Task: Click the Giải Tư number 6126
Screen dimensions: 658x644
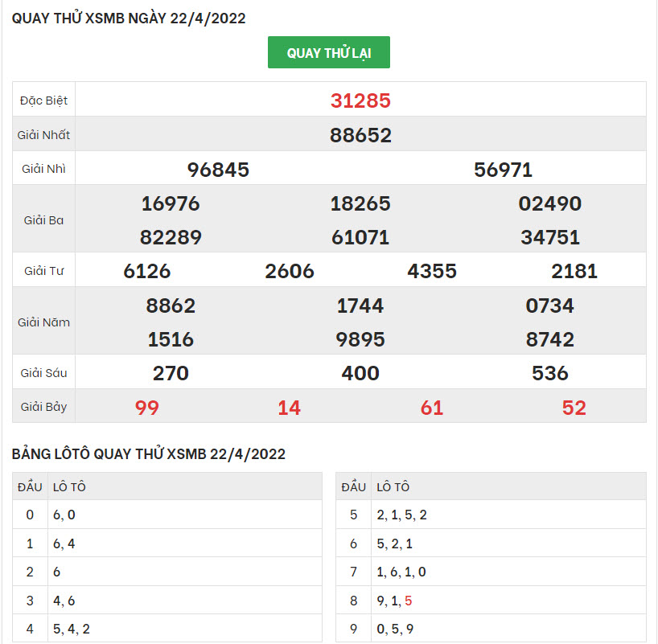Action: [147, 271]
